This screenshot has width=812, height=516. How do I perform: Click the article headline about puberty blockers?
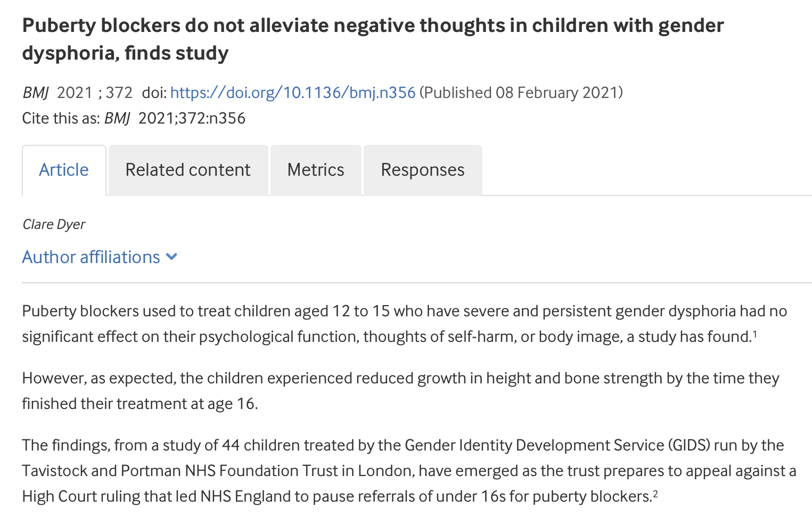(x=373, y=39)
